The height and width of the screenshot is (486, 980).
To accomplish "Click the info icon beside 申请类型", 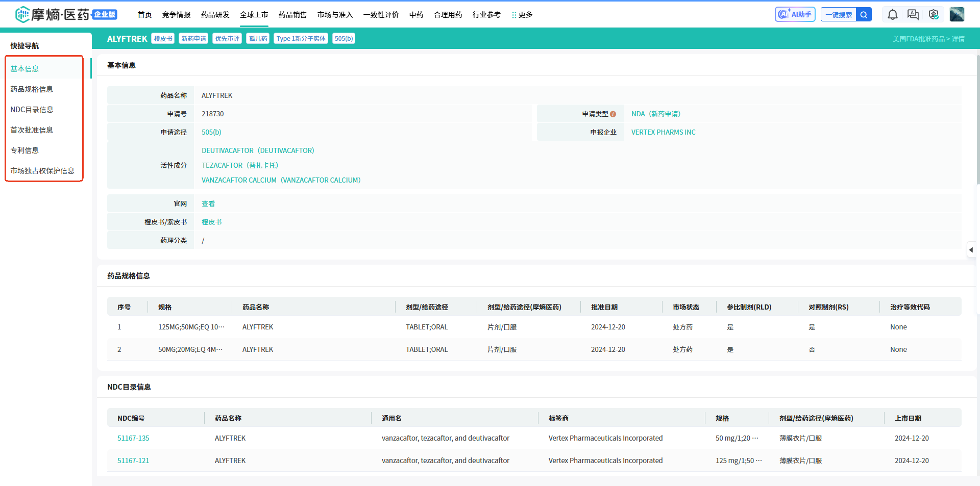I will tap(613, 114).
